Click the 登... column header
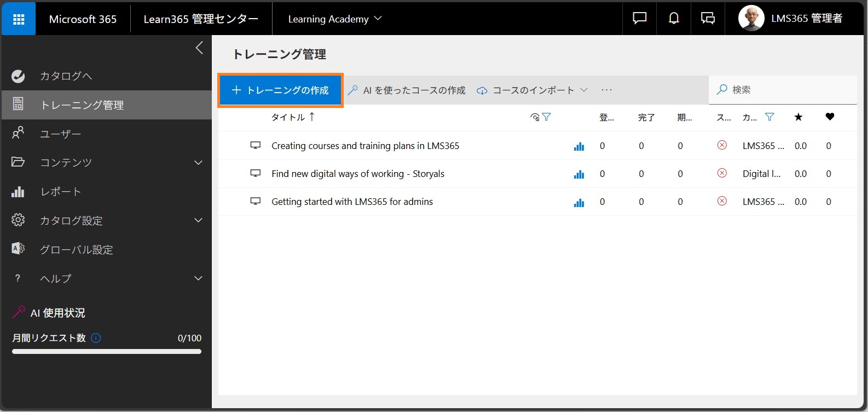This screenshot has height=412, width=868. pyautogui.click(x=606, y=117)
